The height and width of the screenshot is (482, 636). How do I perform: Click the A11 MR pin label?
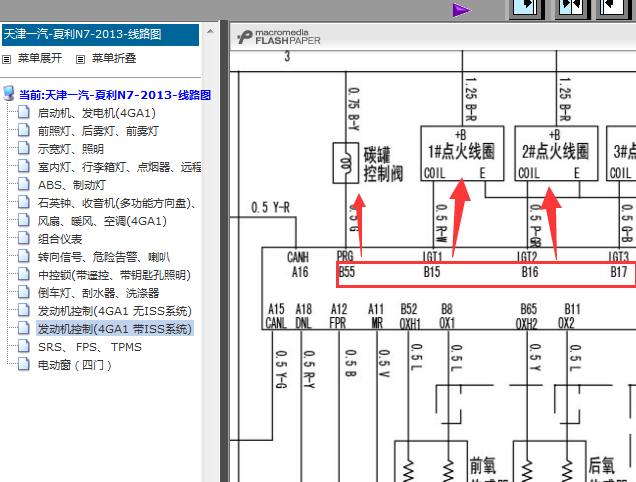[376, 316]
